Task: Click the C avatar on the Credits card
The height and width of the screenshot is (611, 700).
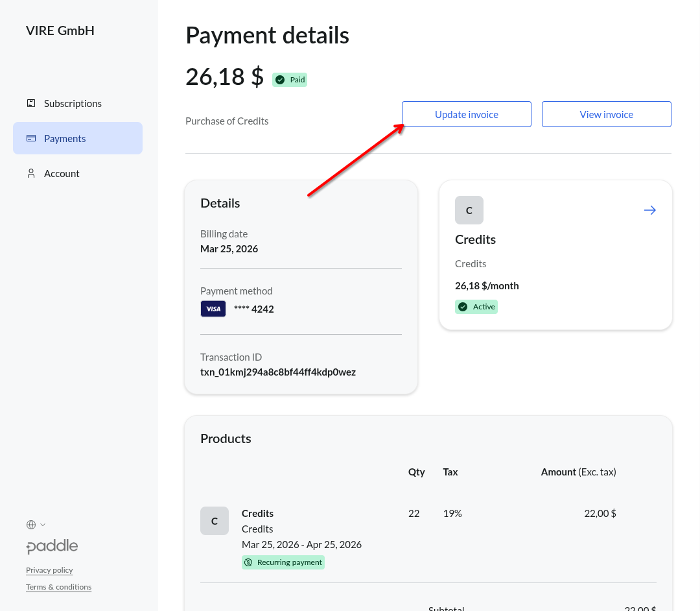Action: pos(469,210)
